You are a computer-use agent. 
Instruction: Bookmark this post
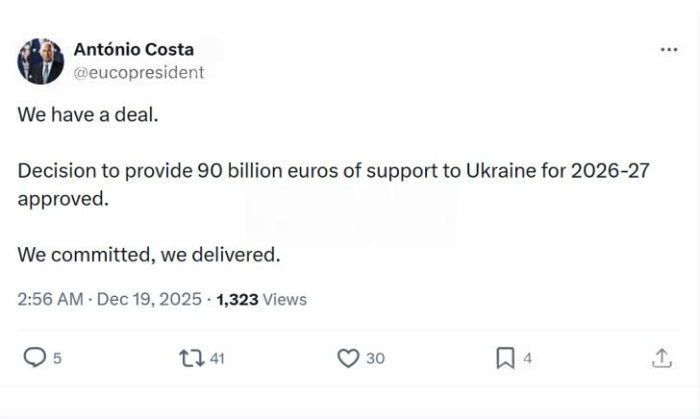pos(506,358)
